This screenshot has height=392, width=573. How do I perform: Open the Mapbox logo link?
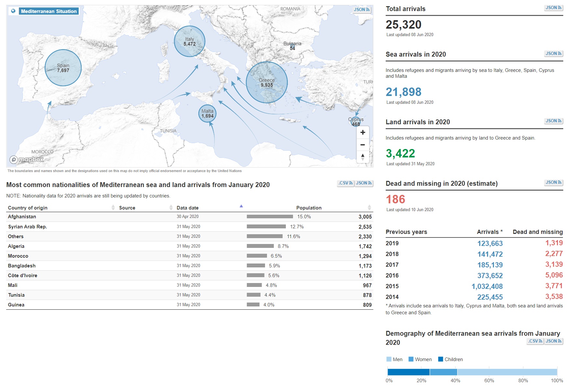27,159
